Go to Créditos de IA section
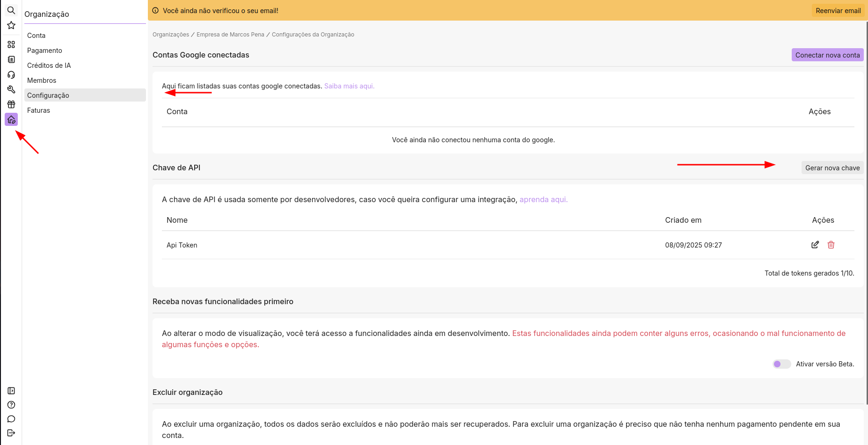Screen dimensions: 868x445 85,66
